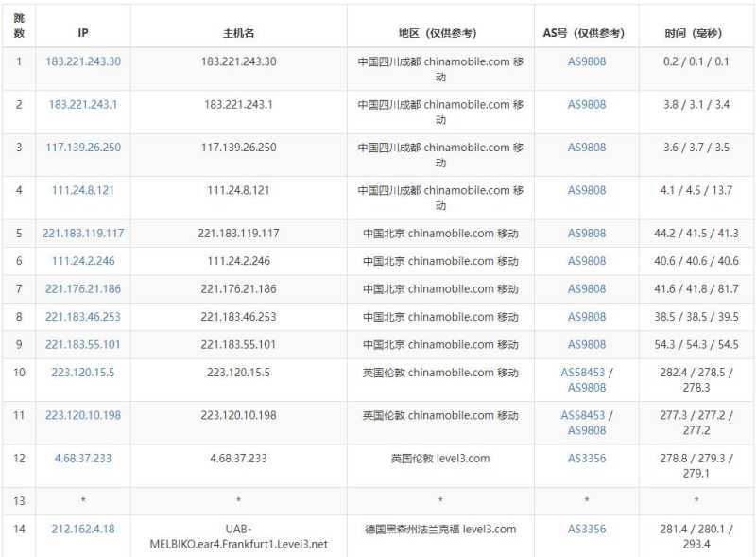Open IP link 221.183.119.117

(83, 234)
